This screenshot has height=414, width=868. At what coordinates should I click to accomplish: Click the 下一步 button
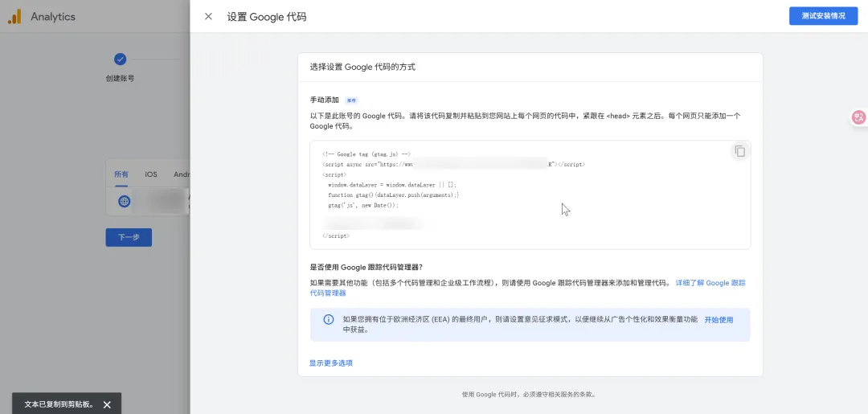click(129, 237)
